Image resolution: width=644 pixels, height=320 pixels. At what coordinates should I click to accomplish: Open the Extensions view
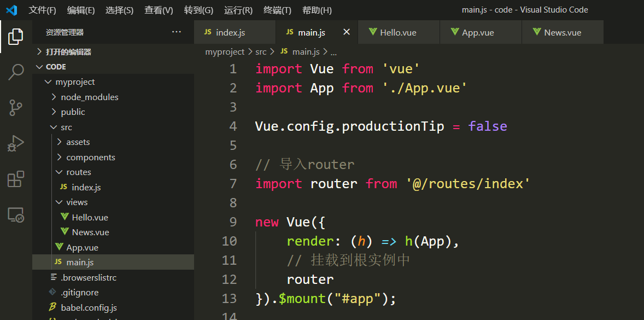16,179
